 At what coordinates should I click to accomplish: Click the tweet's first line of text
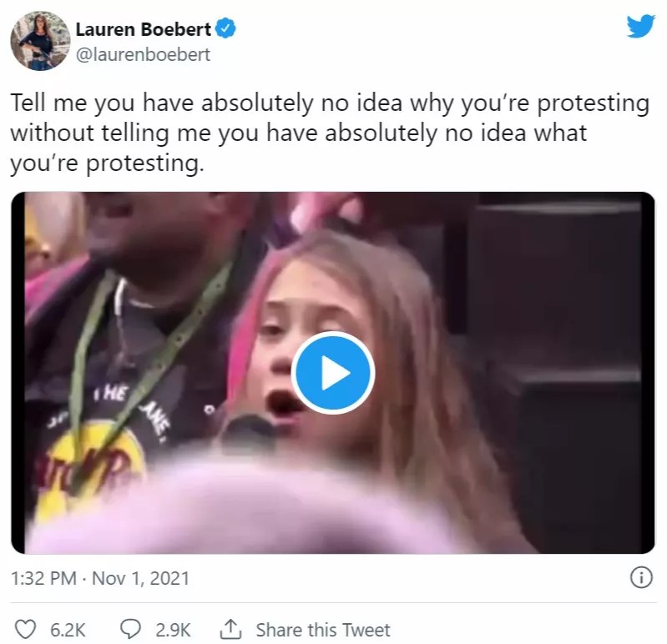(329, 103)
